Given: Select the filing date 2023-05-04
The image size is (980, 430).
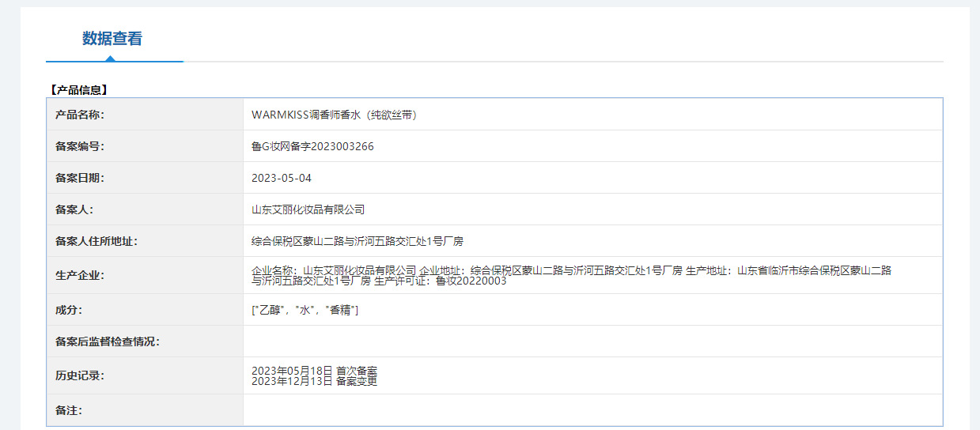Looking at the screenshot, I should 282,178.
